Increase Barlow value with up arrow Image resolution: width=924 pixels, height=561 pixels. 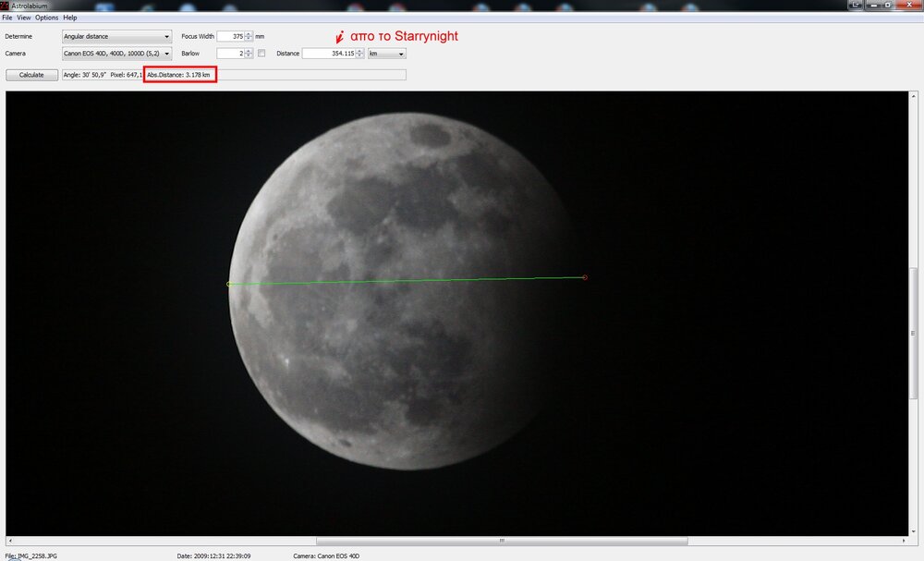click(247, 51)
